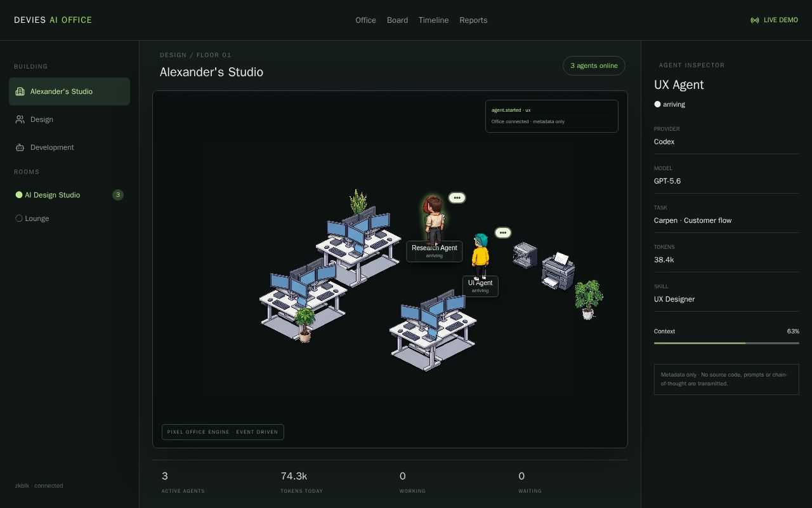Image resolution: width=812 pixels, height=508 pixels.
Task: Click the GPT-5.6 model value
Action: pos(667,181)
